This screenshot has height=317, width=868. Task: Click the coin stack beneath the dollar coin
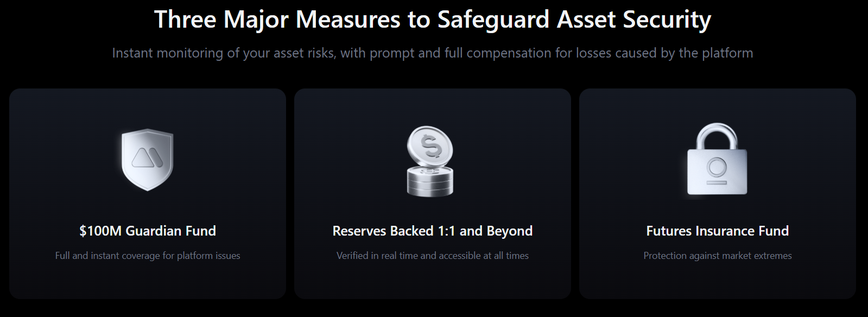click(x=430, y=181)
